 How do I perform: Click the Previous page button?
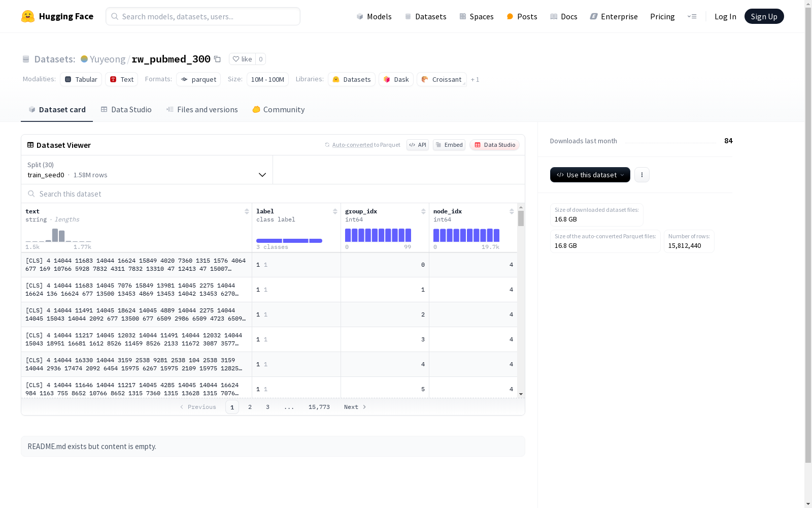coord(198,407)
